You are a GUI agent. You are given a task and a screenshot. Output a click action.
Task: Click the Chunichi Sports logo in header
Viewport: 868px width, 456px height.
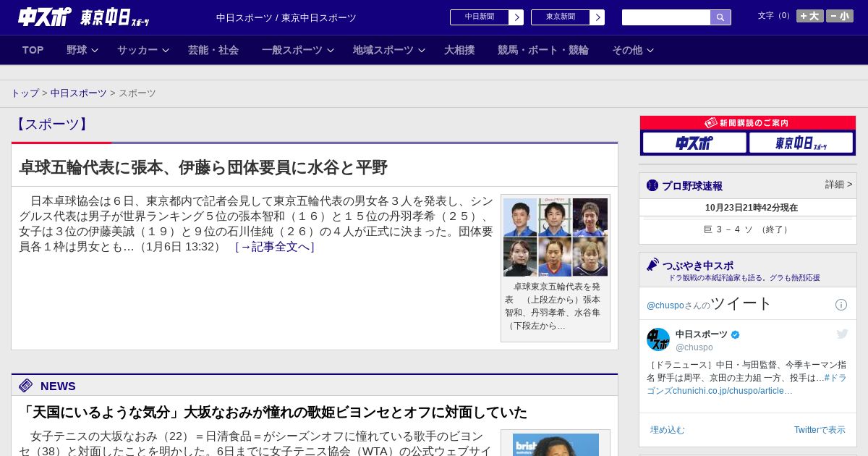(45, 17)
